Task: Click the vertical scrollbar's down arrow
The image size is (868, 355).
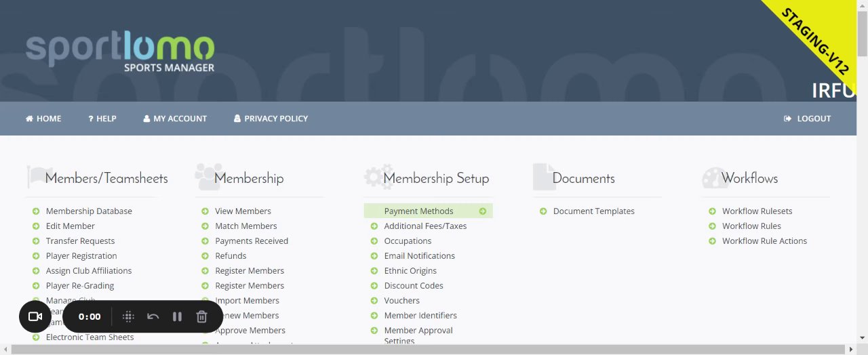Action: [863, 337]
